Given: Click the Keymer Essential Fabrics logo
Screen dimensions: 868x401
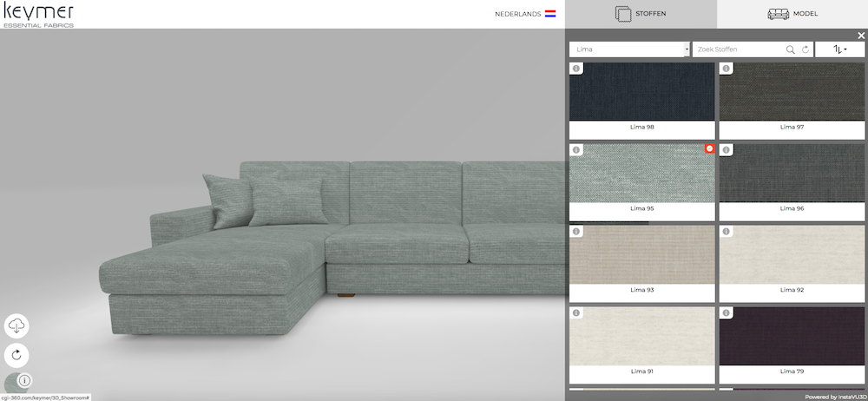Looking at the screenshot, I should click(38, 15).
